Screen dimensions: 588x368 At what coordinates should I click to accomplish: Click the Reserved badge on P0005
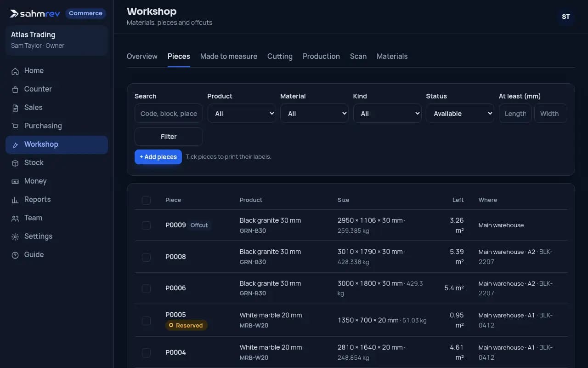[187, 326]
